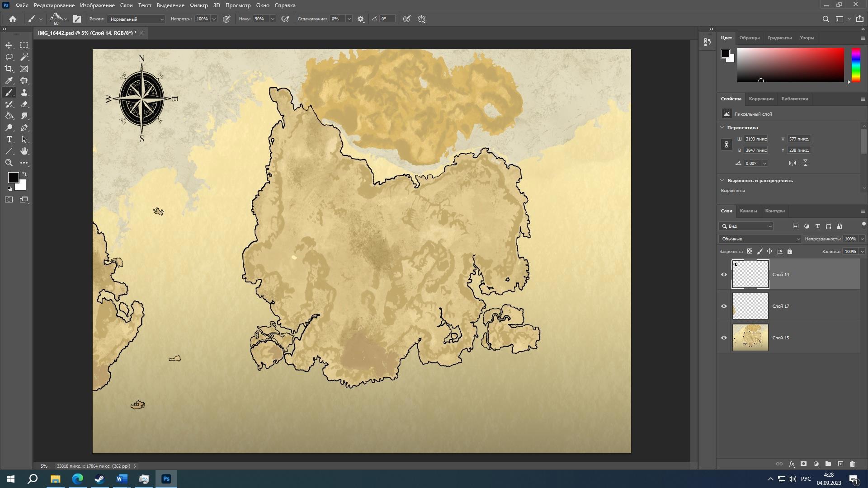This screenshot has height=488, width=868.
Task: Open the Фильтр menu
Action: 198,5
